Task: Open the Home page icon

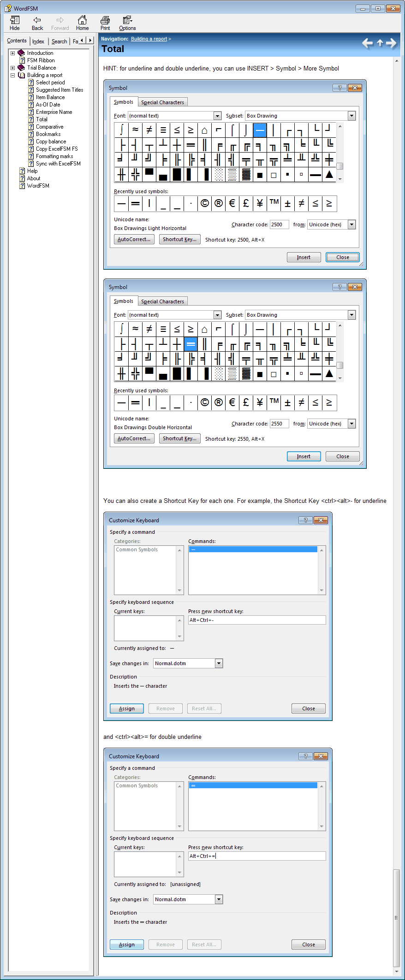Action: (x=82, y=23)
